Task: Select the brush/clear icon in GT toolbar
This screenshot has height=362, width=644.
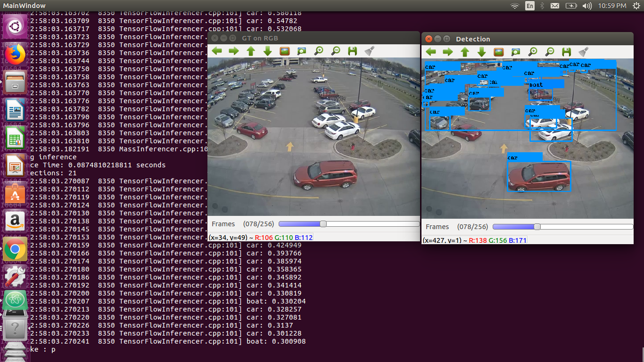Action: 369,51
